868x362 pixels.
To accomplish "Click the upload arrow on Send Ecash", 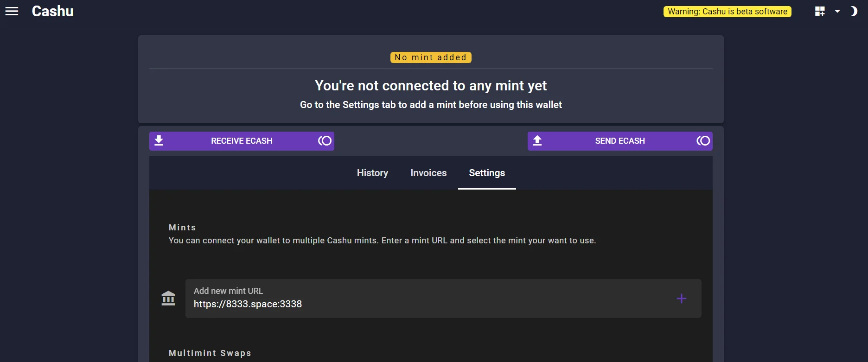I will point(537,140).
